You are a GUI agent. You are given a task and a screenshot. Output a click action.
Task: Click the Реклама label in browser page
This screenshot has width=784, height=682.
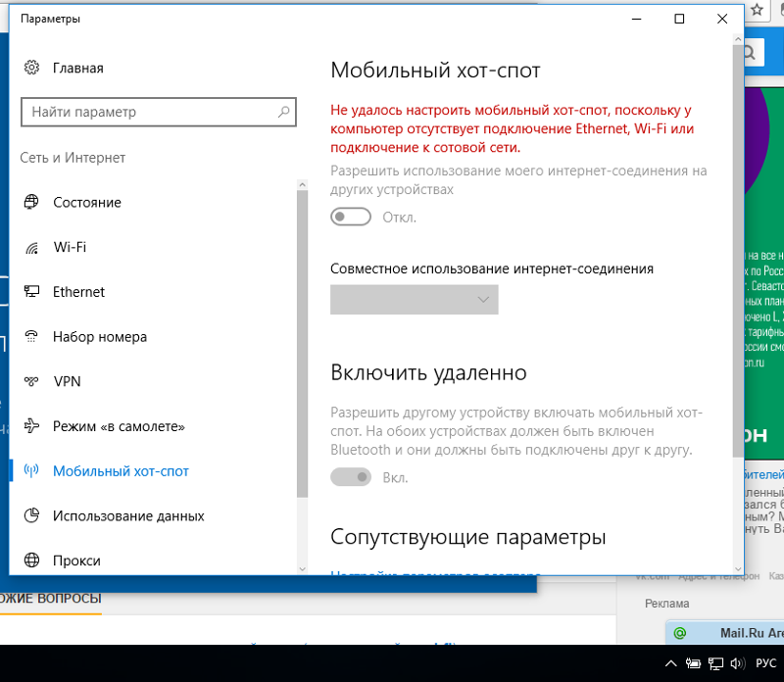click(667, 604)
